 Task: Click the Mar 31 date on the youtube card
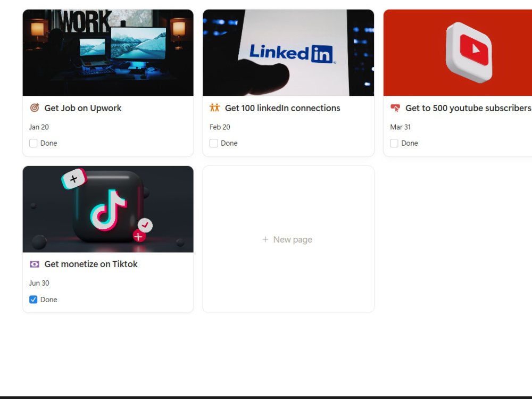(x=401, y=127)
